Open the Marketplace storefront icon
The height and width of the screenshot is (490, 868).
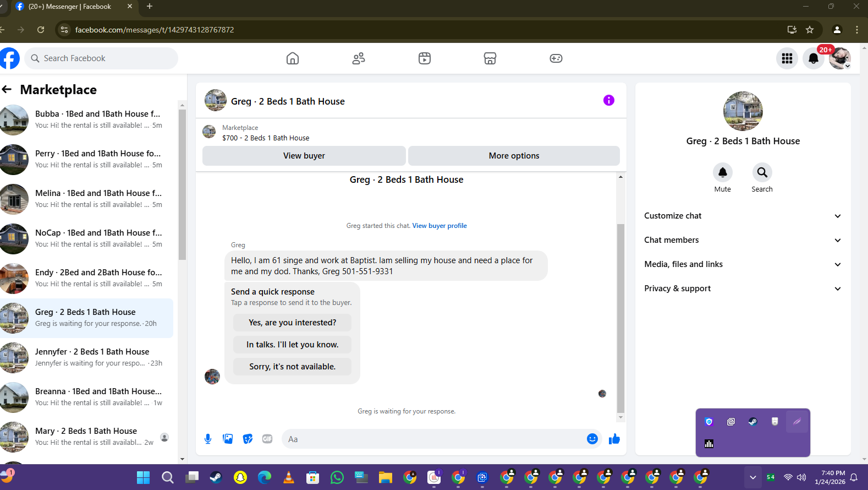[490, 58]
